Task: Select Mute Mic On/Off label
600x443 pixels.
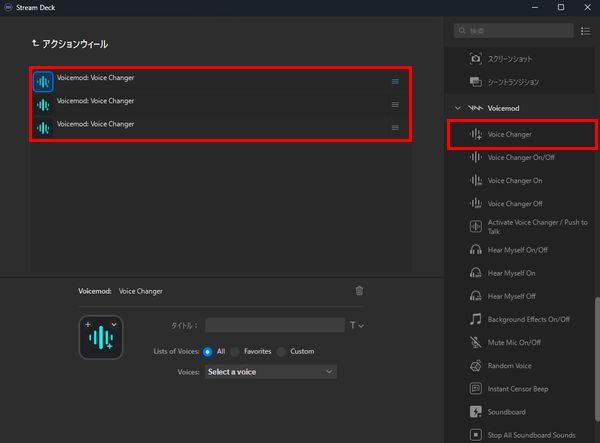Action: (x=514, y=342)
